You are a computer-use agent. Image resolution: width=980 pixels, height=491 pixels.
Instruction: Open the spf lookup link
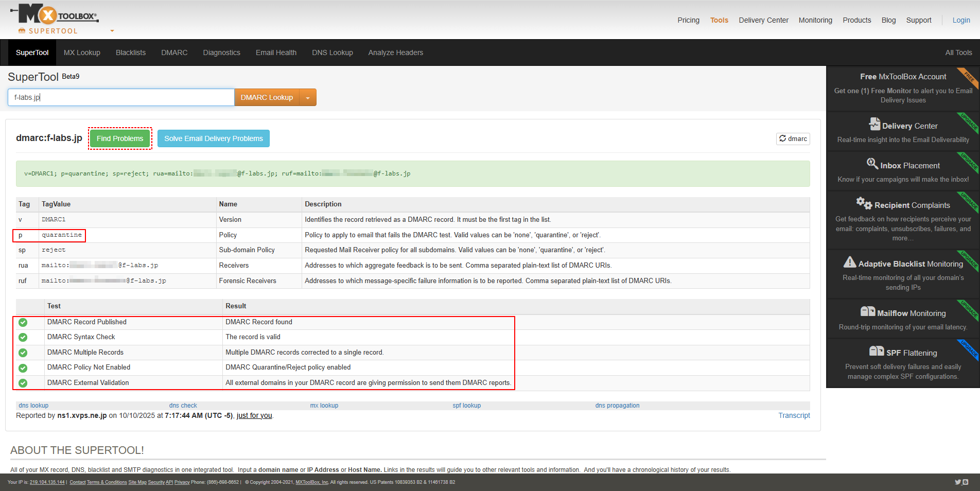[466, 406]
